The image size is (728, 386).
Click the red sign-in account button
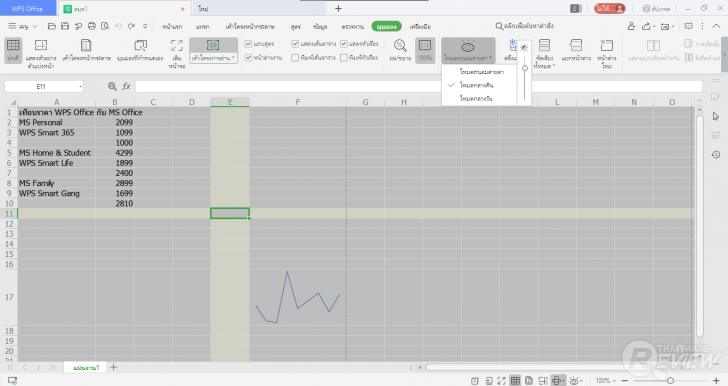(x=610, y=8)
